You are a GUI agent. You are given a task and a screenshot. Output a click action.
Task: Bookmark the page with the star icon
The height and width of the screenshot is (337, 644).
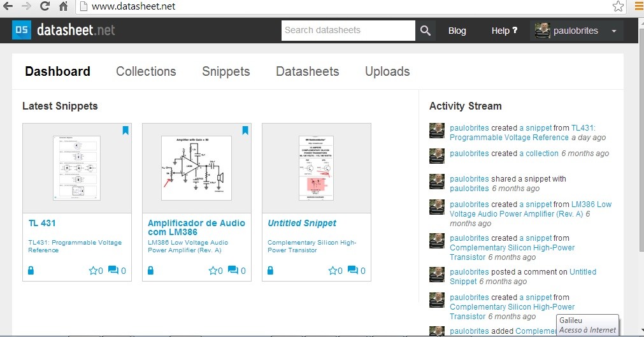[618, 6]
